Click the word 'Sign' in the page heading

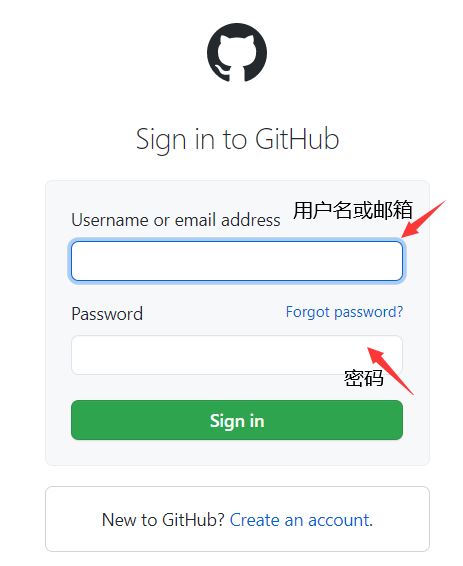(161, 140)
